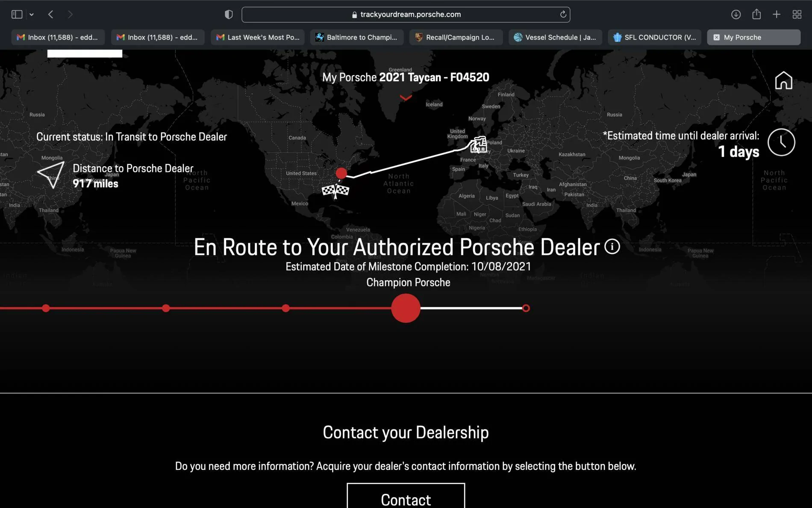
Task: Click the checkered flag destination marker
Action: 335,191
